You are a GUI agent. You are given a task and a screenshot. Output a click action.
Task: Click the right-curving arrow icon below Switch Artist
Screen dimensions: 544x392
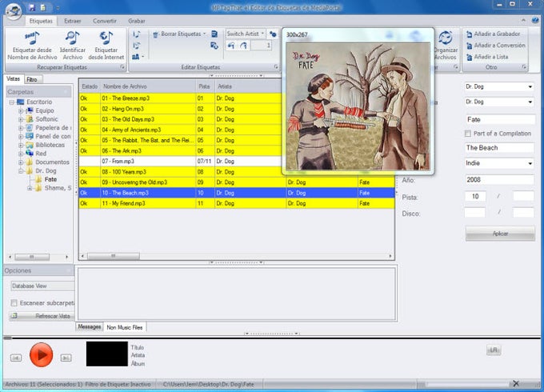pos(244,45)
